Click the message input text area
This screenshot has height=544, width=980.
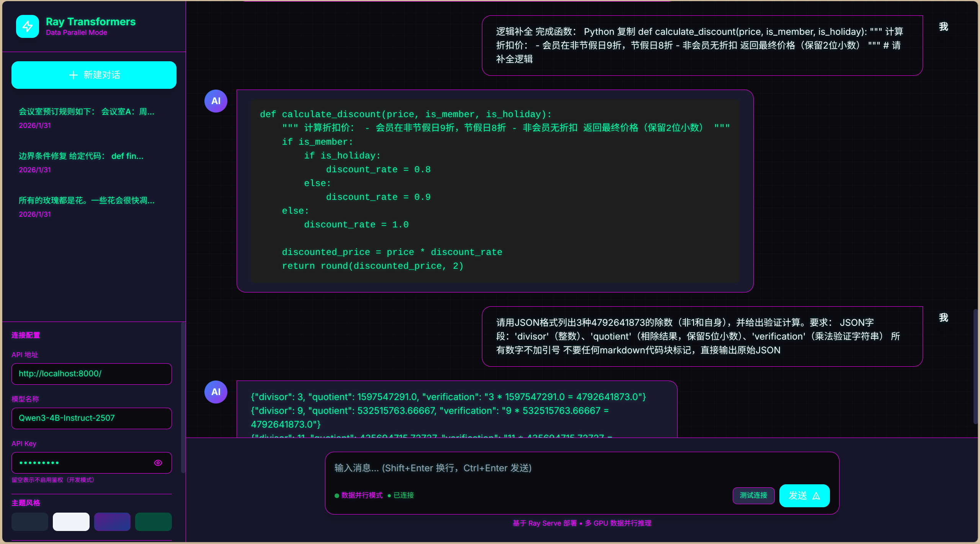(581, 468)
